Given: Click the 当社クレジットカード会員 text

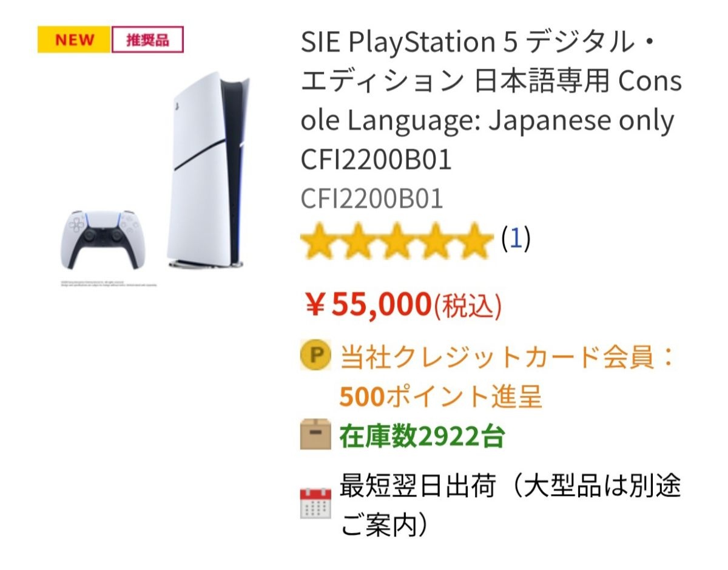Looking at the screenshot, I should (507, 358).
